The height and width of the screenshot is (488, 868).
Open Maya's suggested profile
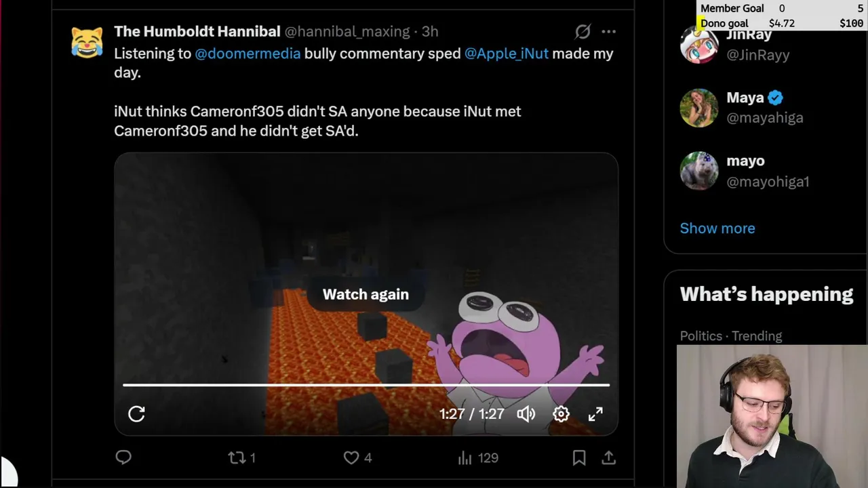click(766, 107)
